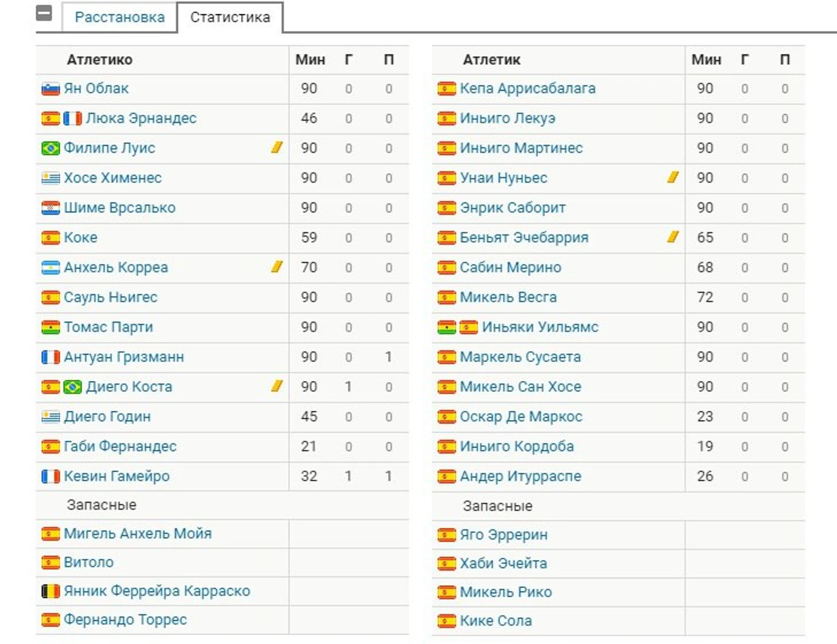Click yellow card icon in Унаи Нуньес row

tap(673, 178)
